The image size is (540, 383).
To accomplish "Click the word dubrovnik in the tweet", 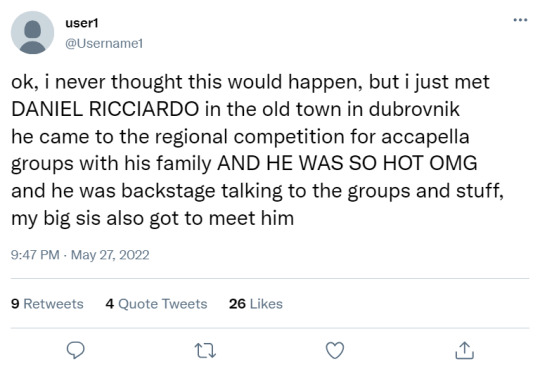I will [414, 109].
